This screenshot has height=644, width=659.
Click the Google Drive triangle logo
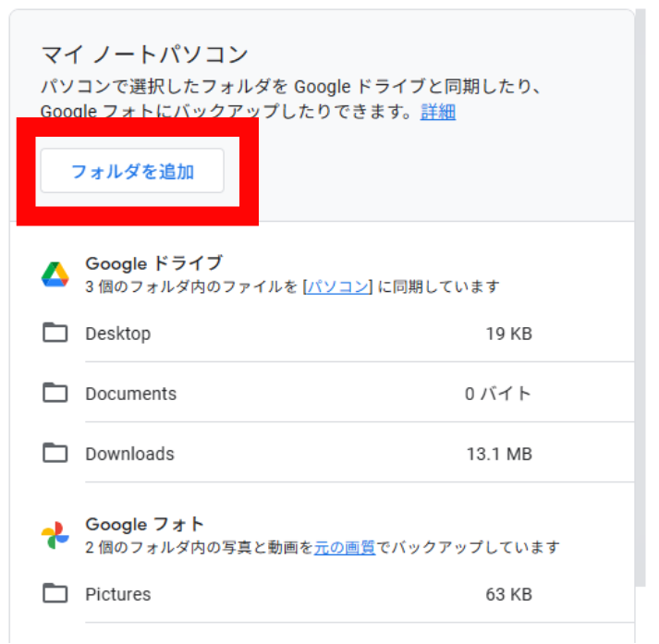coord(55,274)
